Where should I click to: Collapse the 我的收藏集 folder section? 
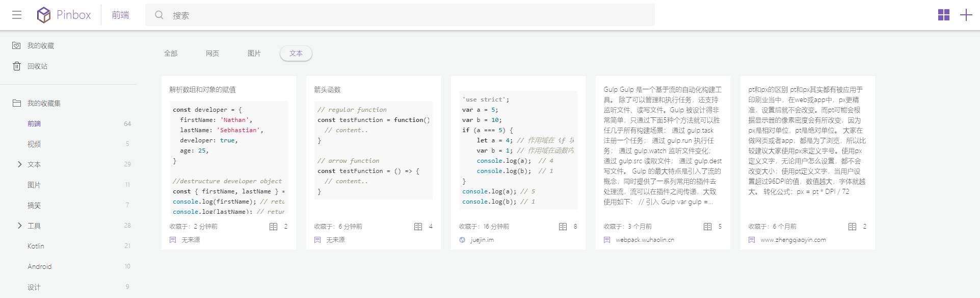(x=43, y=103)
